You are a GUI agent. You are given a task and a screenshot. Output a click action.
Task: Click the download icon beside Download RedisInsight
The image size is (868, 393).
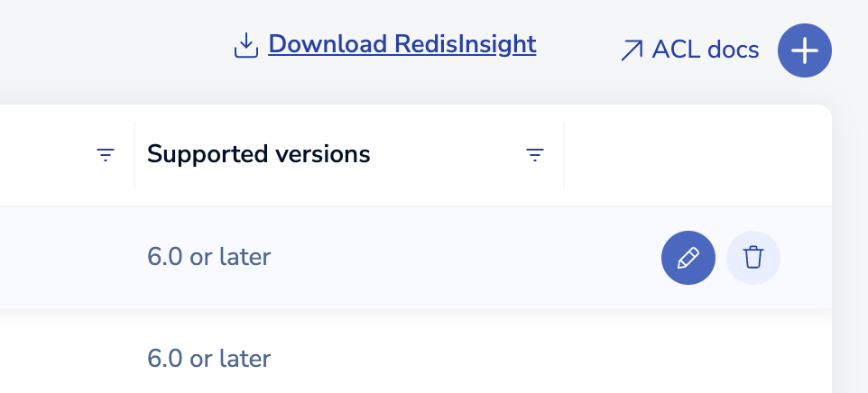(x=245, y=45)
